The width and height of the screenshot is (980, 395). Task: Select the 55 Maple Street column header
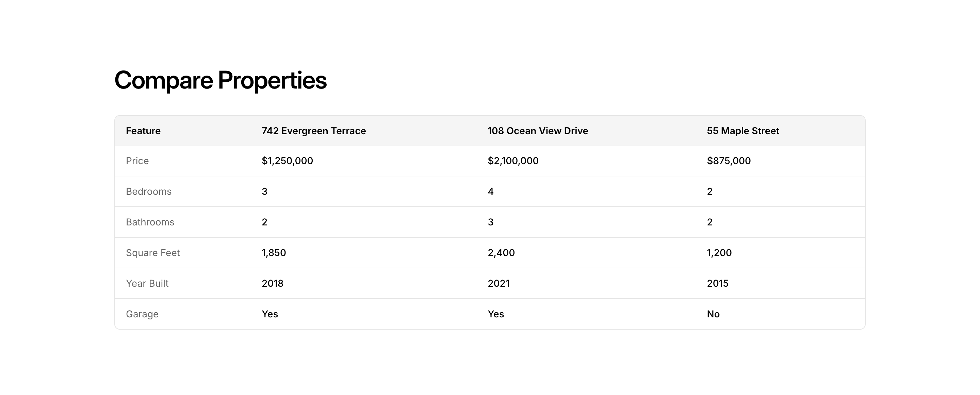[742, 131]
